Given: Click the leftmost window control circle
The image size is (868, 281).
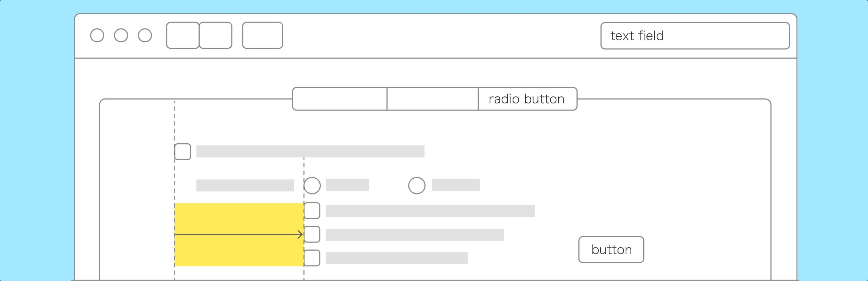Looking at the screenshot, I should [x=97, y=35].
